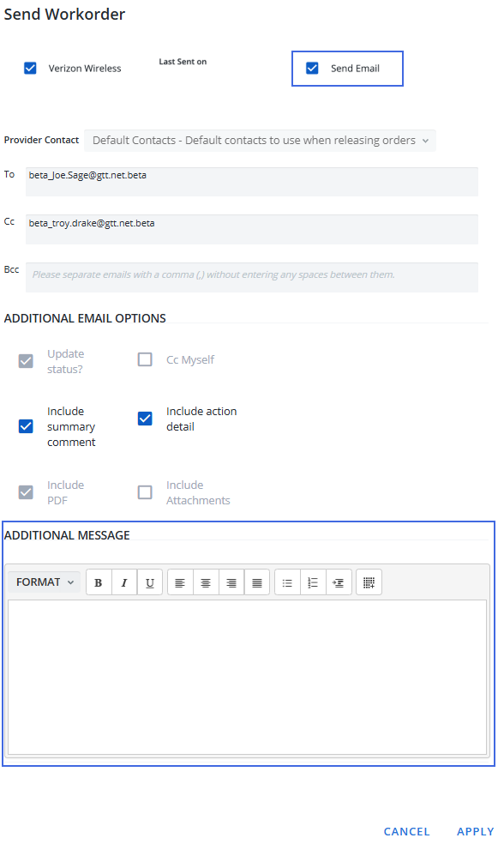Toggle italic formatting button
This screenshot has width=504, height=850.
click(x=124, y=582)
